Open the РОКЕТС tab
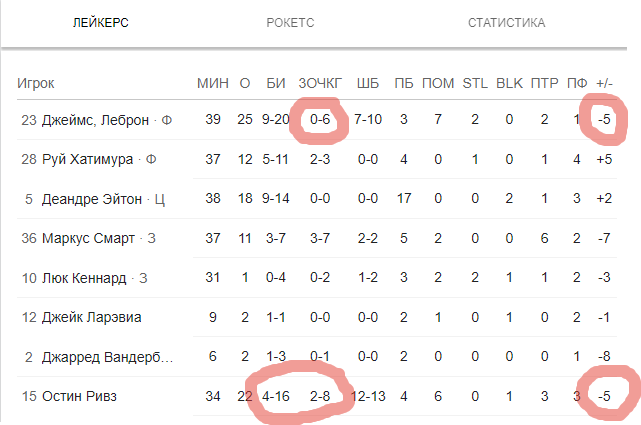Viewport: 641px width, 425px height. click(x=292, y=22)
